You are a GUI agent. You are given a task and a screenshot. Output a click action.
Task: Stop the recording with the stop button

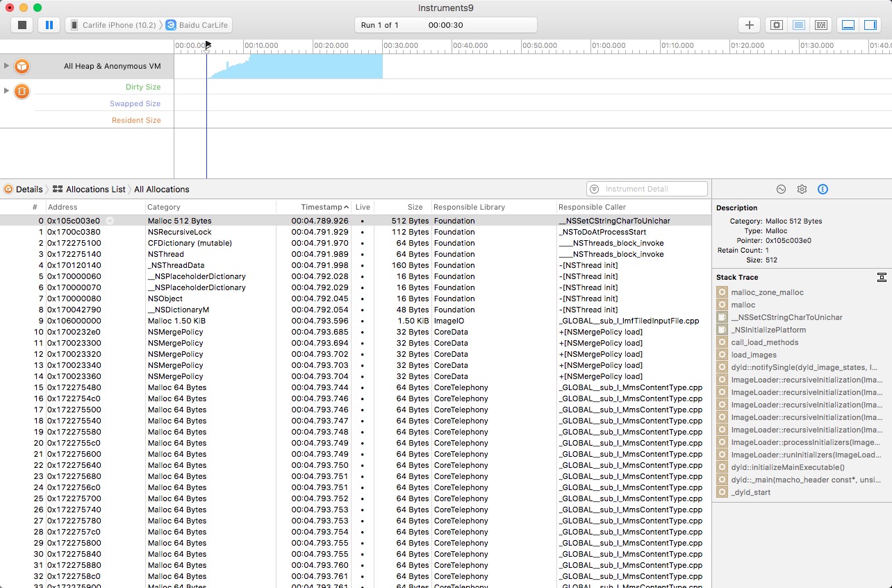22,25
